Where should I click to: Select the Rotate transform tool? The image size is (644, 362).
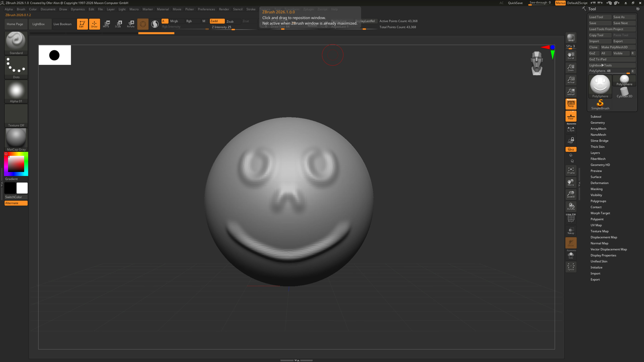[x=130, y=24]
